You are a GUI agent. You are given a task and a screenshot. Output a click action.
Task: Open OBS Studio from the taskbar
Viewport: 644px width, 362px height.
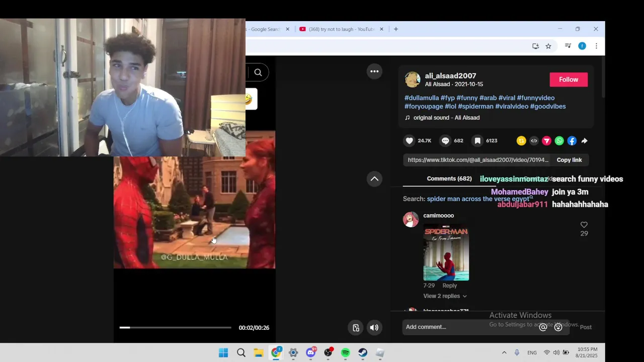coord(328,353)
